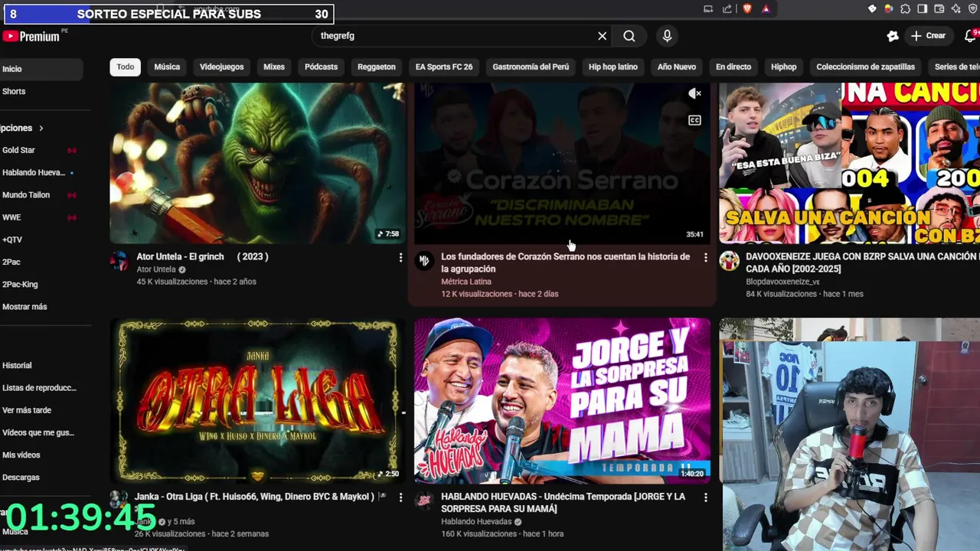The height and width of the screenshot is (551, 980).
Task: Open notifications bell icon
Action: coord(970,36)
